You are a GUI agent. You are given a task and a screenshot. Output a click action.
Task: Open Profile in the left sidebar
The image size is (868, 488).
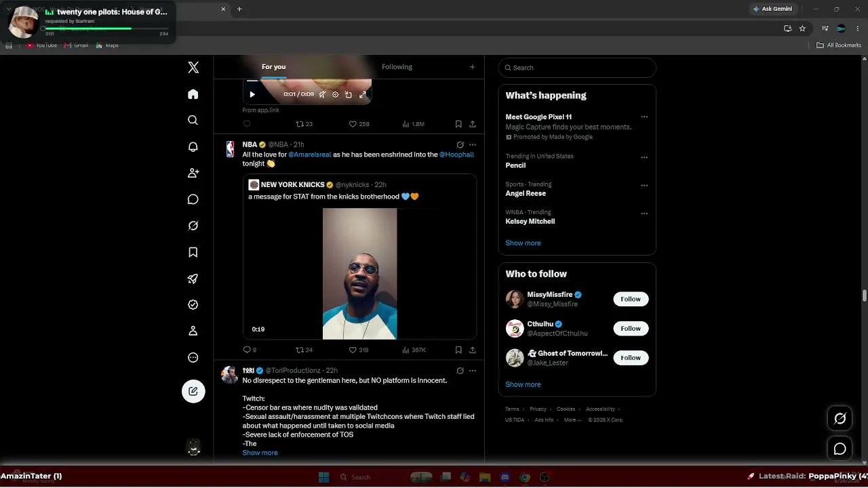(193, 331)
